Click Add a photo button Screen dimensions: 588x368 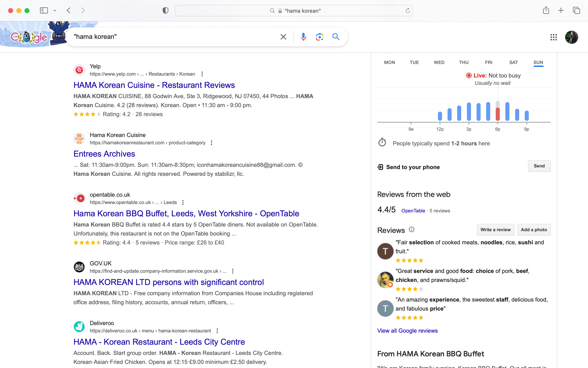pos(534,230)
